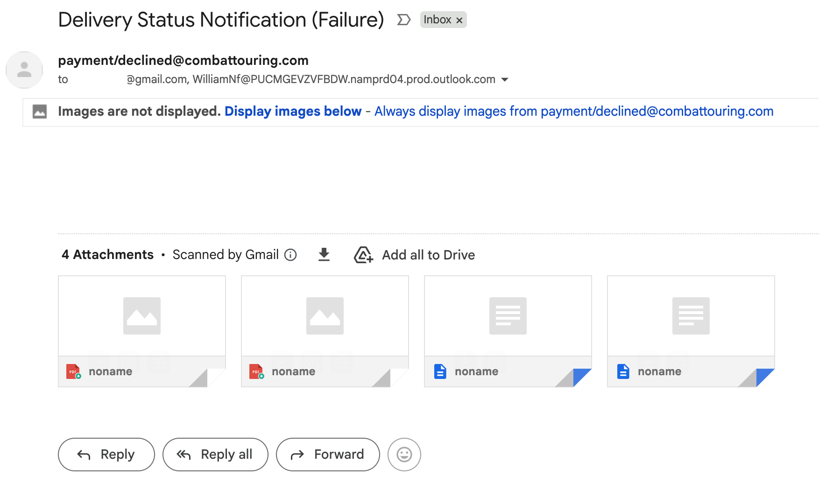This screenshot has width=819, height=504.
Task: Remove the Inbox label with its x
Action: pyautogui.click(x=459, y=20)
